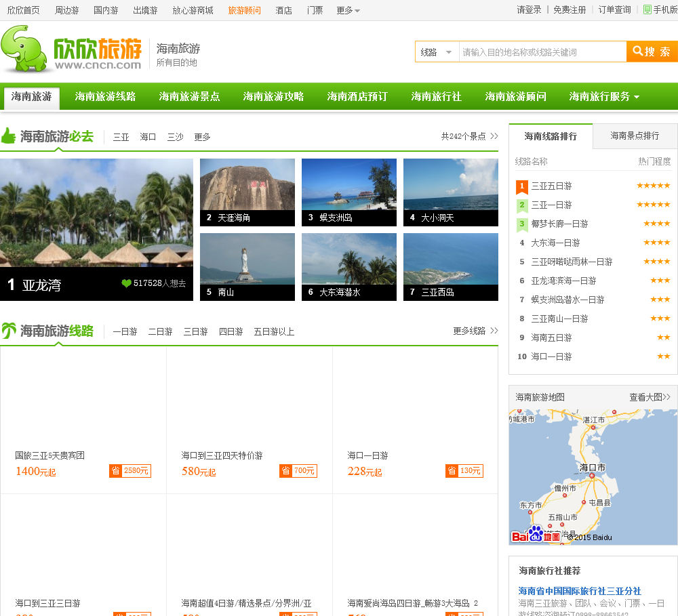
Task: Click the five-star rating of 三亚五日游
Action: pyautogui.click(x=654, y=186)
